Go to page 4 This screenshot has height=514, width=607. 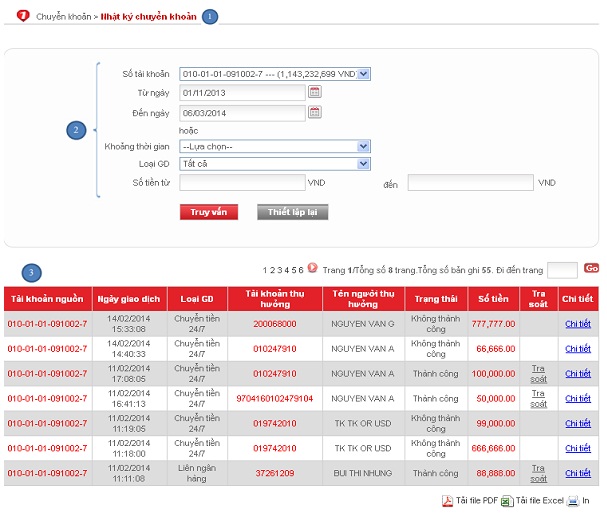(287, 270)
